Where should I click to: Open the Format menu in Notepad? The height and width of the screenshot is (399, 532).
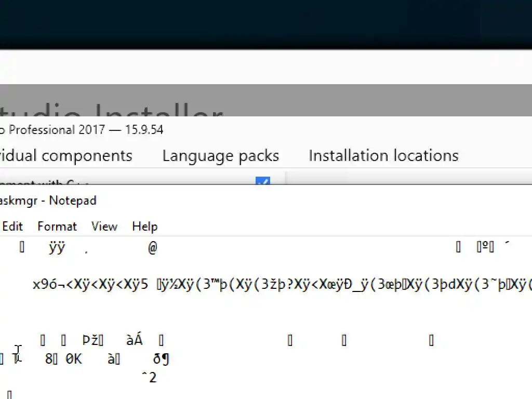tap(57, 227)
